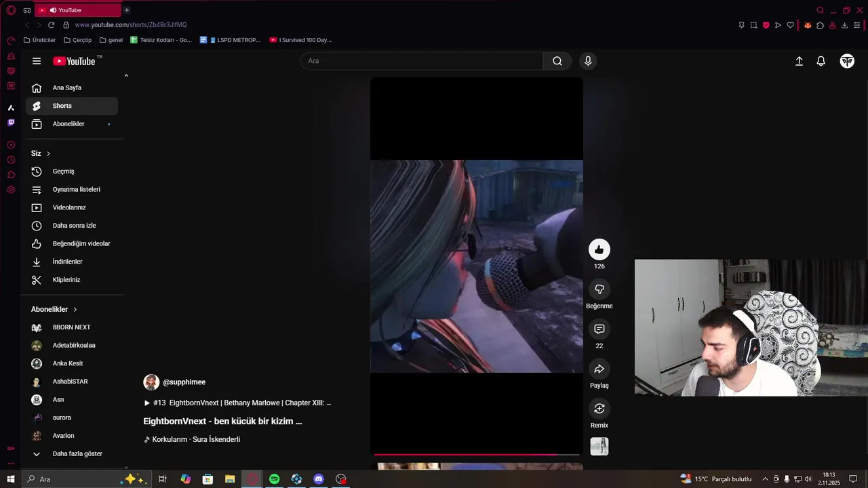Select Shorts in the sidebar
Screen dimensions: 868x488
click(x=72, y=106)
